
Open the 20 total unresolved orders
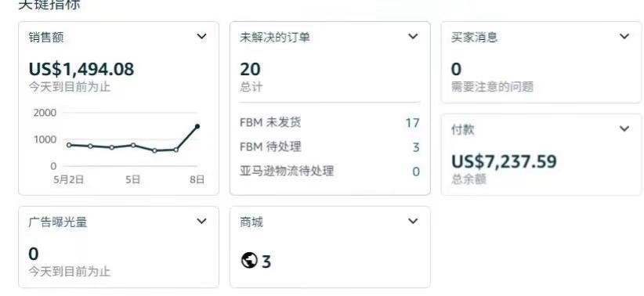tap(250, 69)
